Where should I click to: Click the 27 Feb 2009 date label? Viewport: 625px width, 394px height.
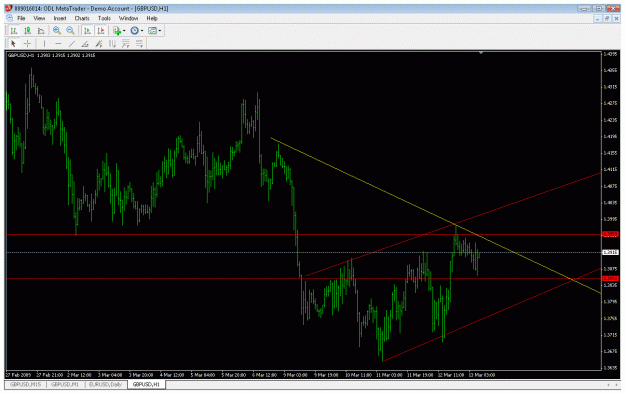pos(18,375)
